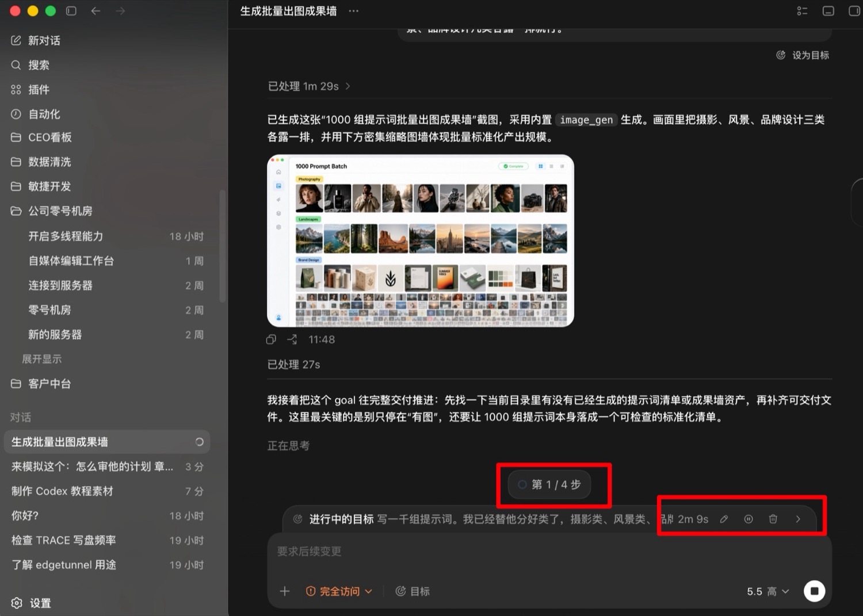Open the 你好? conversation
Screen dimensions: 863x616
pos(107,516)
